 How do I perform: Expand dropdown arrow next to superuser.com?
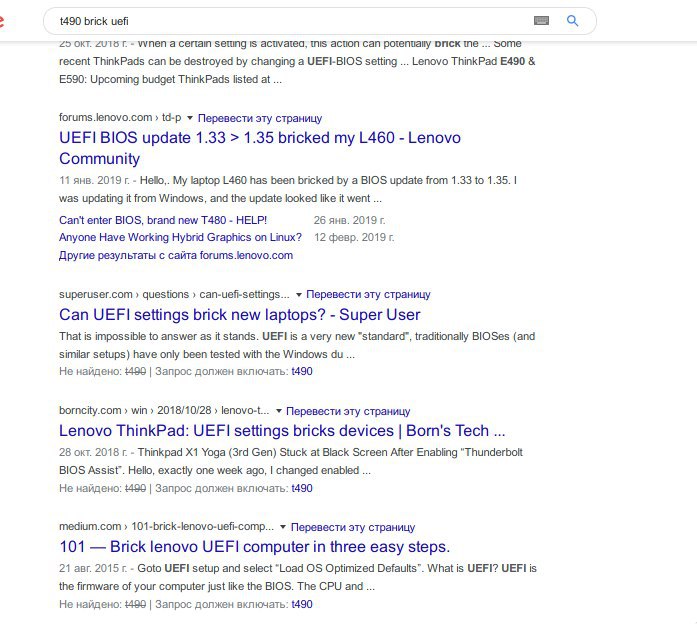299,295
